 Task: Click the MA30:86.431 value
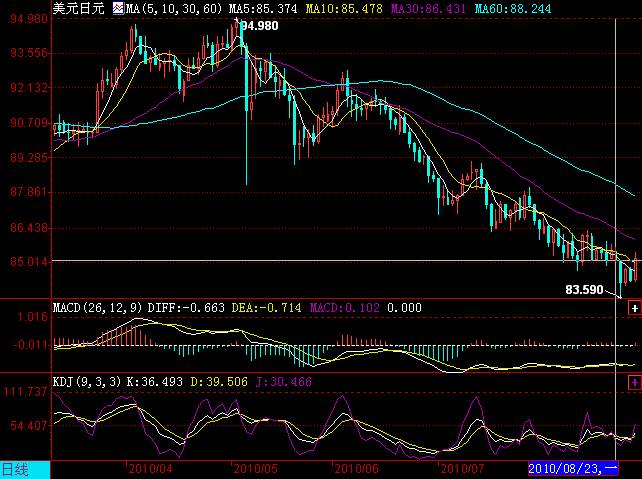pos(428,8)
